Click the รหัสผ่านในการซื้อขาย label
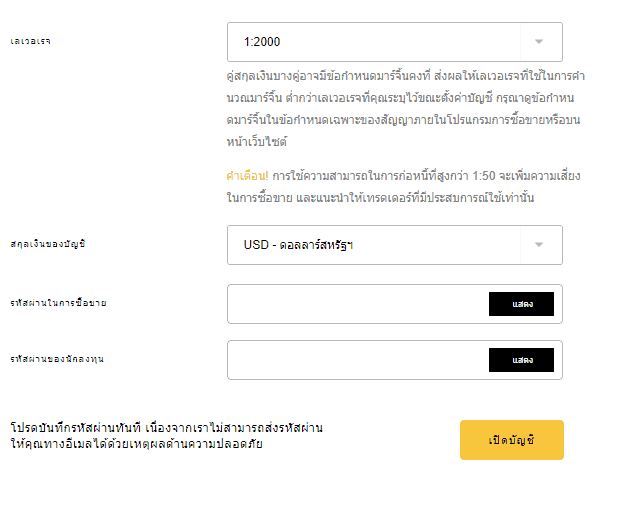This screenshot has height=514, width=619. click(58, 303)
